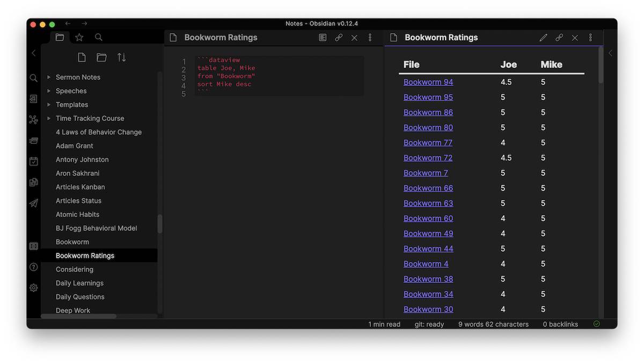Create a new note
Screen dimensions: 644x364
pos(82,57)
